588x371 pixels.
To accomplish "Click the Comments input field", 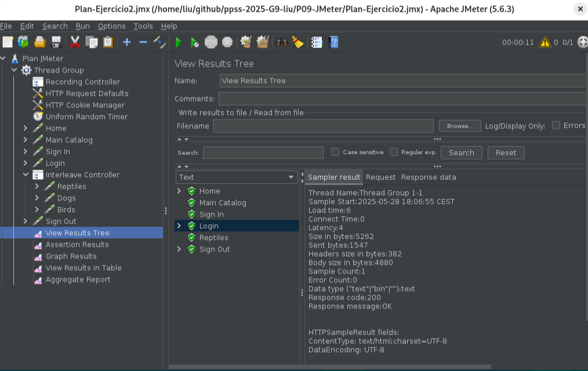I will pyautogui.click(x=403, y=99).
